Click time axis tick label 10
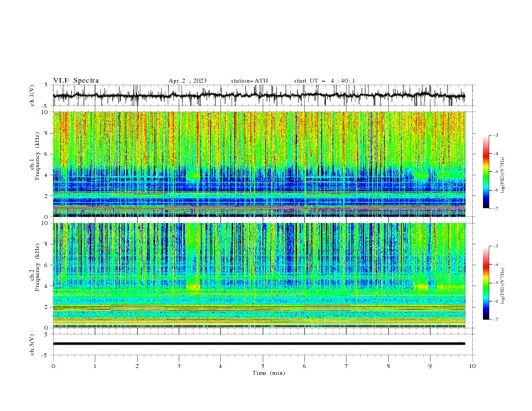 click(472, 366)
